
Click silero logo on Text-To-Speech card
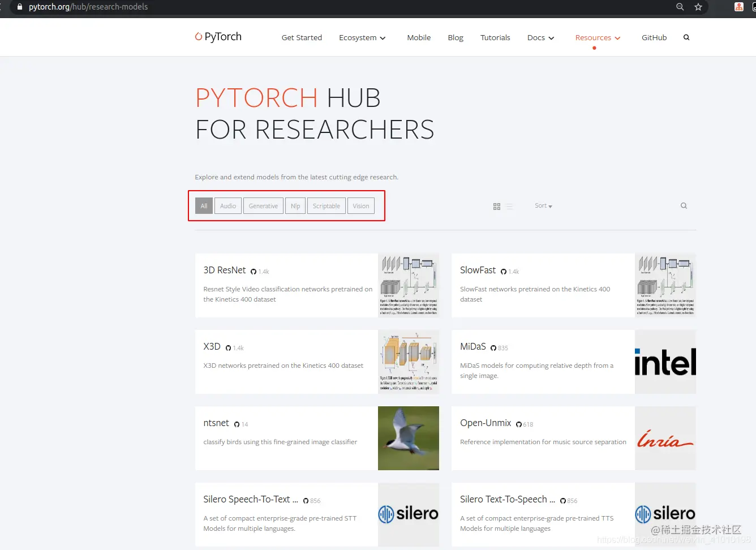point(665,515)
